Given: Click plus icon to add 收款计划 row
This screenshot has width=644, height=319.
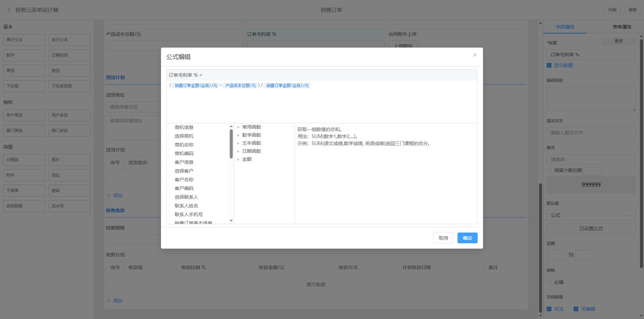Looking at the screenshot, I should [x=109, y=301].
